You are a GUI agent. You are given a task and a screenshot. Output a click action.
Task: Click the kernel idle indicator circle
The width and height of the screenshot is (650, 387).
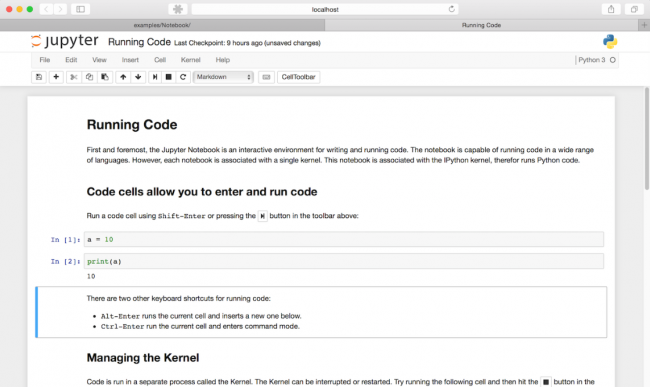click(x=613, y=60)
